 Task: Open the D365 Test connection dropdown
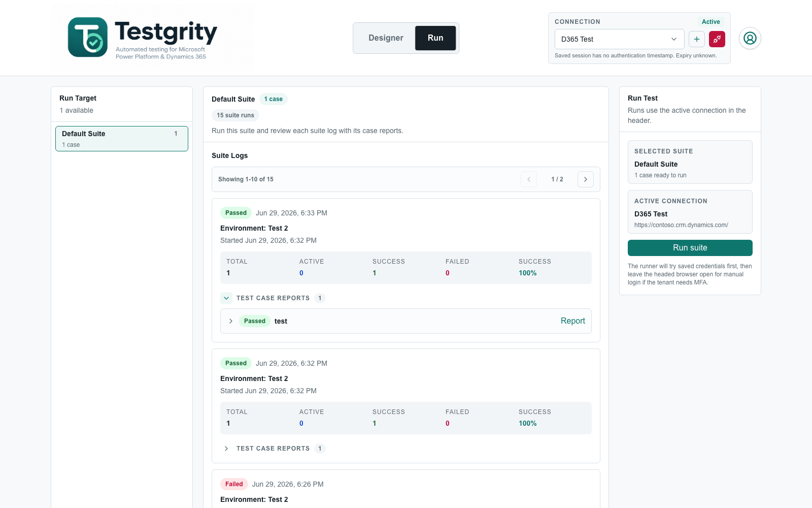[619, 39]
